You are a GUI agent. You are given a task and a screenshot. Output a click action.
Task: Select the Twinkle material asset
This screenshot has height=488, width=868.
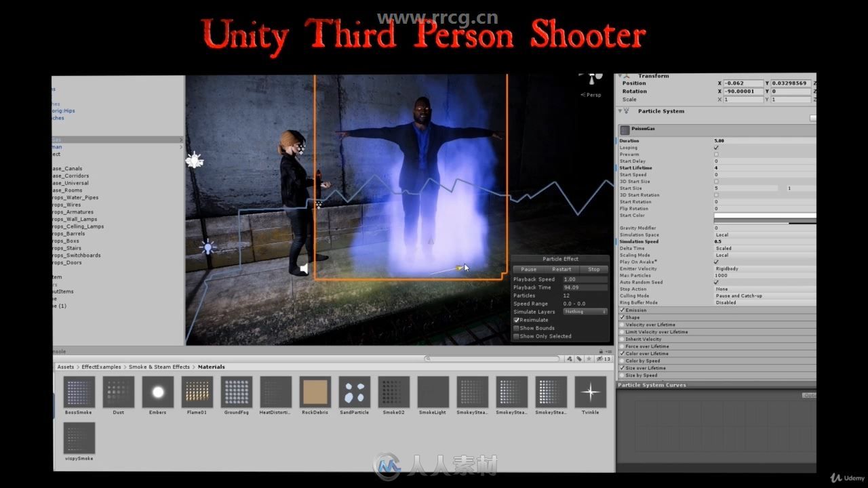[x=591, y=392]
